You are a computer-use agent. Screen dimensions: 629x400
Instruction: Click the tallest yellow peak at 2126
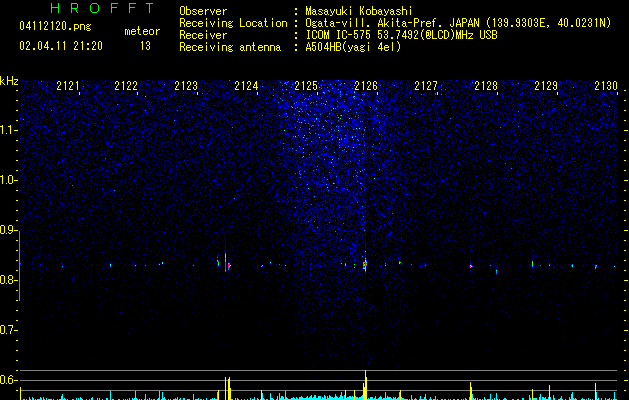click(365, 385)
